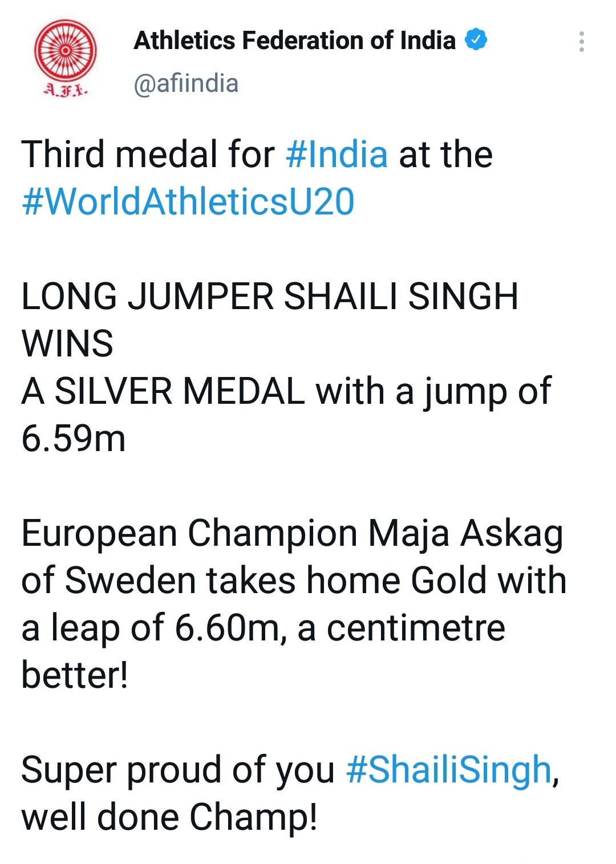616x864 pixels.
Task: Open the @afiindia handle profile
Action: 186,83
